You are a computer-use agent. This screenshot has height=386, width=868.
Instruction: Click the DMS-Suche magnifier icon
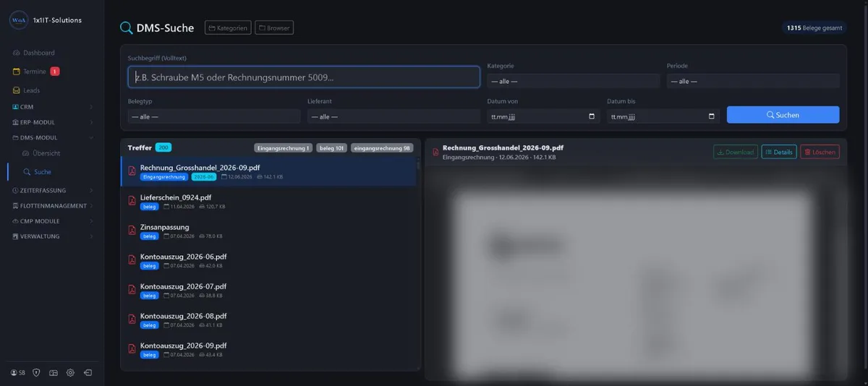click(x=126, y=28)
